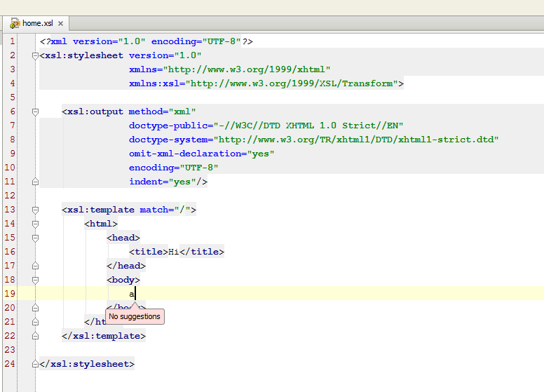The height and width of the screenshot is (392, 544).
Task: Click the opening body tag
Action: pyautogui.click(x=123, y=280)
